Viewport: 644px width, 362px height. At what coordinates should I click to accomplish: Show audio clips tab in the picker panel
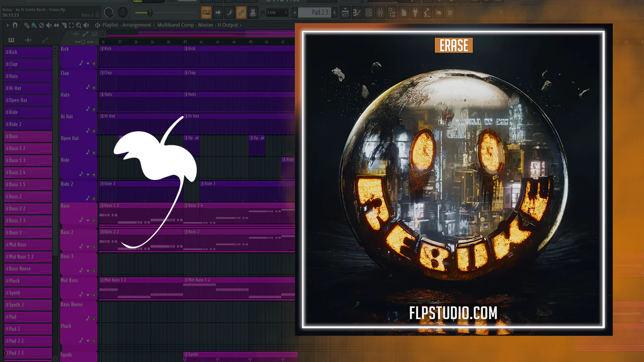coord(28,40)
